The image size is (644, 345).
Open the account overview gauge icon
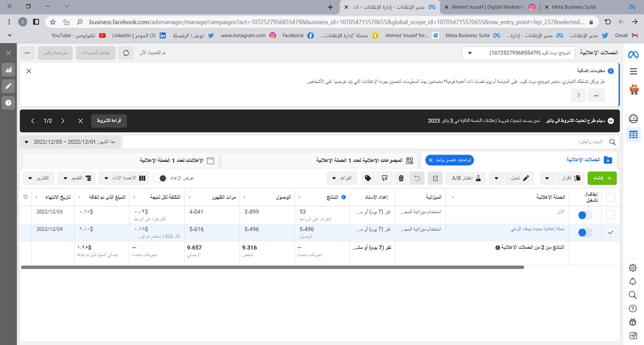click(633, 119)
